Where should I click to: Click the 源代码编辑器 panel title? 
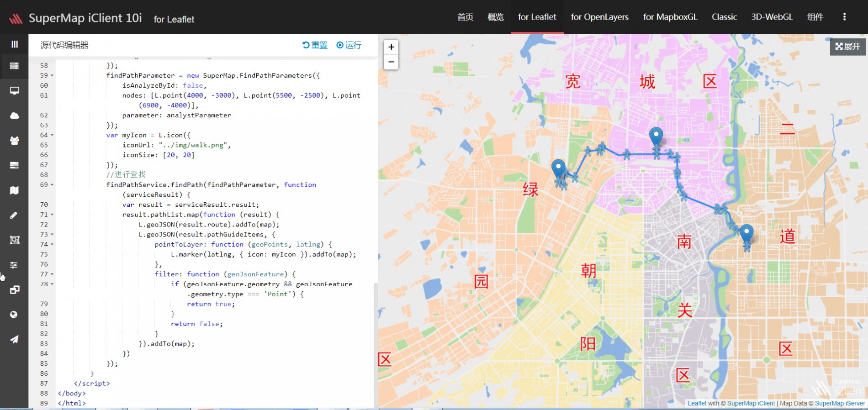pos(64,45)
